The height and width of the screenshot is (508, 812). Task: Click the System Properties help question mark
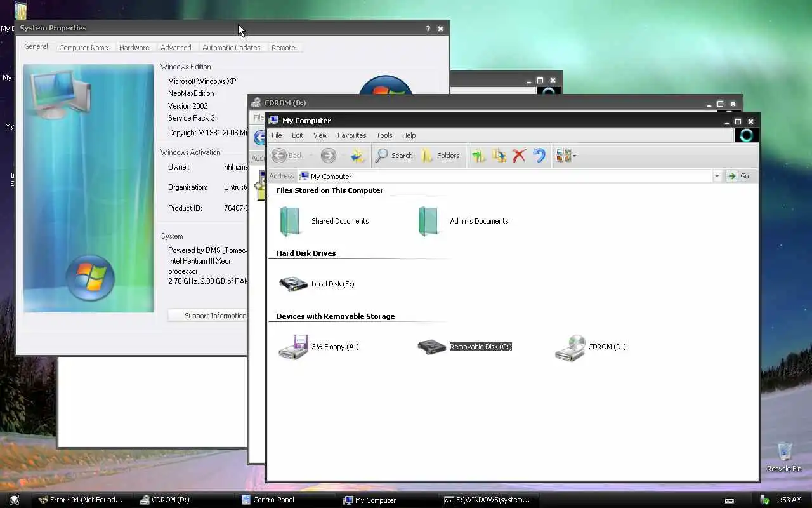(x=428, y=29)
